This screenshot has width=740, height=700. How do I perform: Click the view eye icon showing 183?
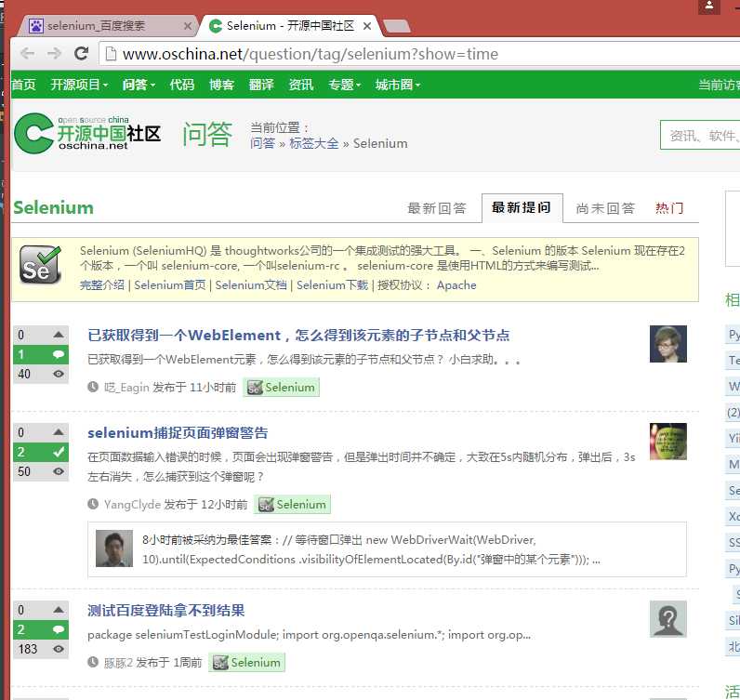tap(59, 649)
